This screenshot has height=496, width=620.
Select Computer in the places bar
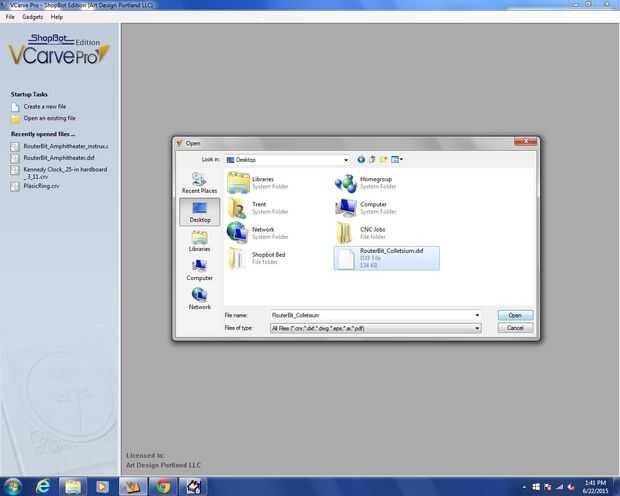[199, 270]
